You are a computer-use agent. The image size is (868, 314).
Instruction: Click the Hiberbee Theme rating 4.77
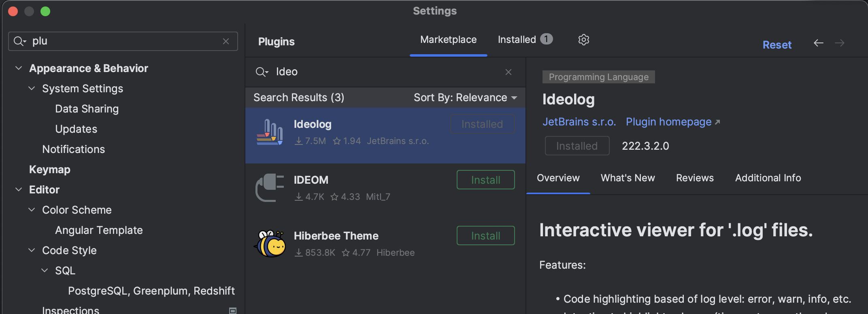356,252
